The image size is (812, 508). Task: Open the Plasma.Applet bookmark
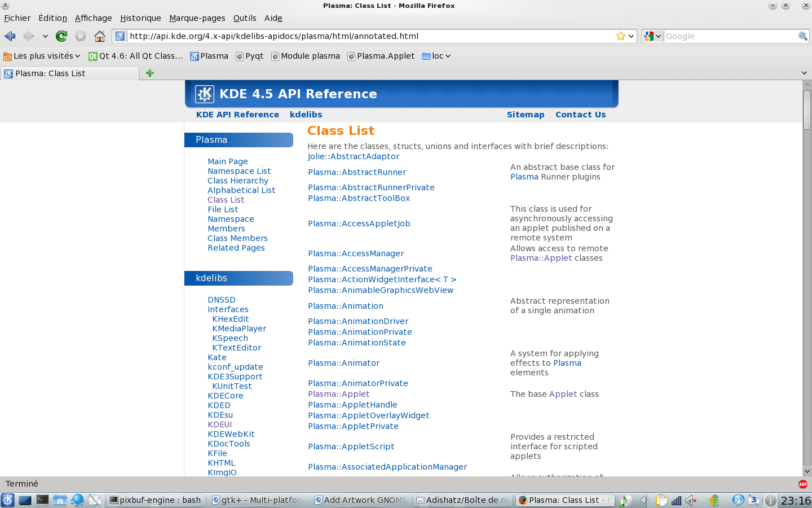[x=381, y=56]
